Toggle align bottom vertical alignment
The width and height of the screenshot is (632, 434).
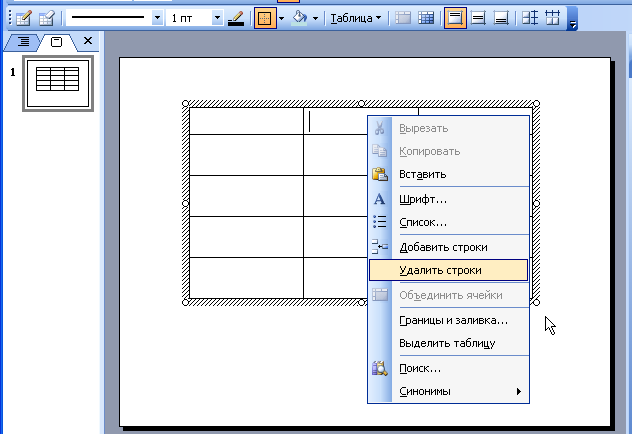pos(501,18)
